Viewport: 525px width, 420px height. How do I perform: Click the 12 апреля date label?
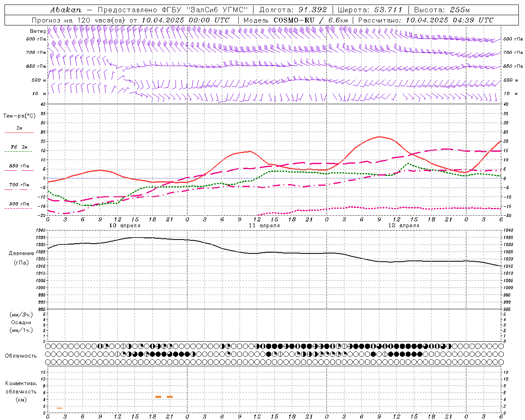404,226
